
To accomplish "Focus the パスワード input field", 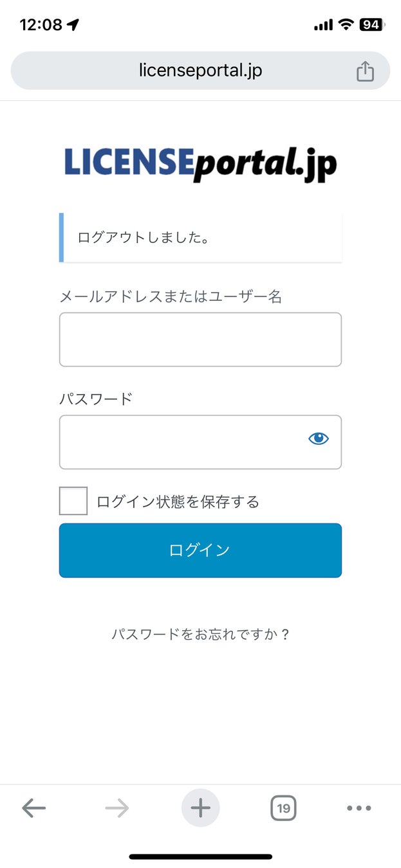I will pyautogui.click(x=180, y=442).
